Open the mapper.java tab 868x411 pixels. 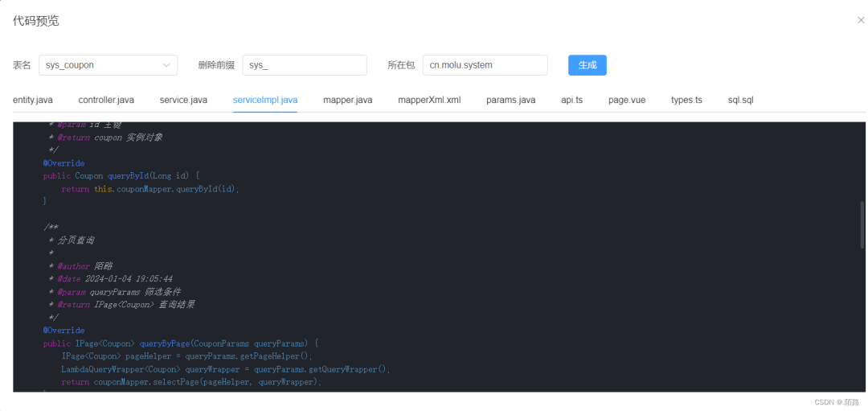click(x=348, y=101)
